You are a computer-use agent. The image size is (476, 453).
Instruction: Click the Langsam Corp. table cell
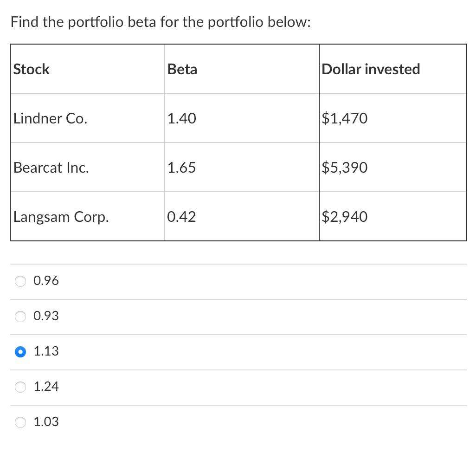tap(61, 217)
